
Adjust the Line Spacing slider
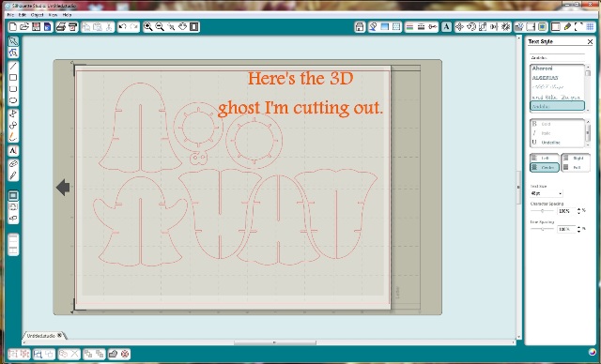(543, 229)
